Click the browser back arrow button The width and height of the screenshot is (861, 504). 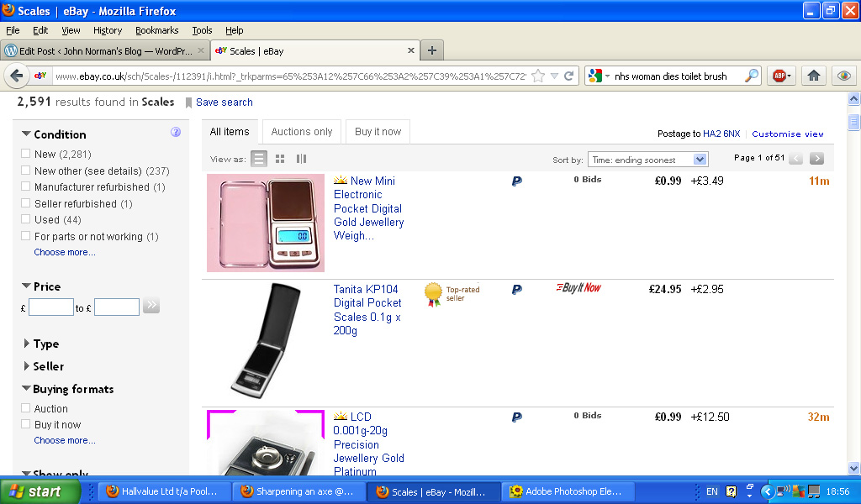16,76
